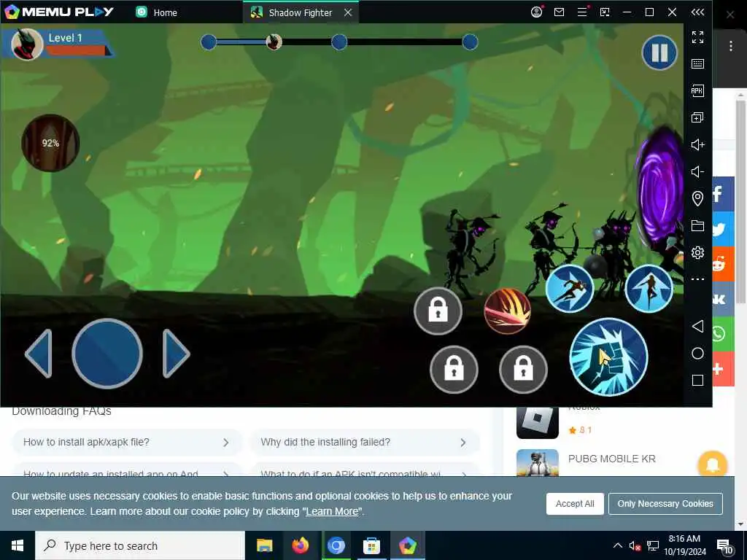Tap the fist punch attack button
The width and height of the screenshot is (747, 560).
tap(608, 357)
